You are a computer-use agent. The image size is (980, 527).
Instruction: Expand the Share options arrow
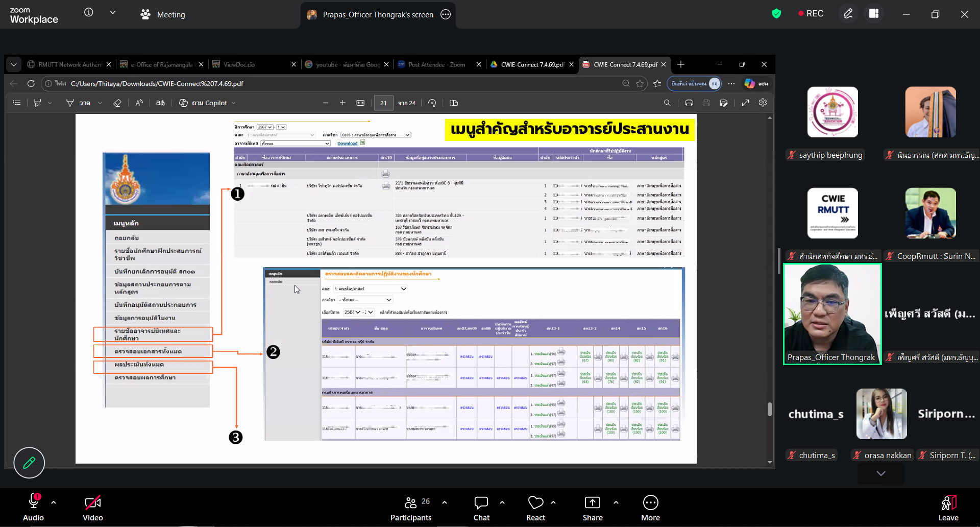[616, 502]
